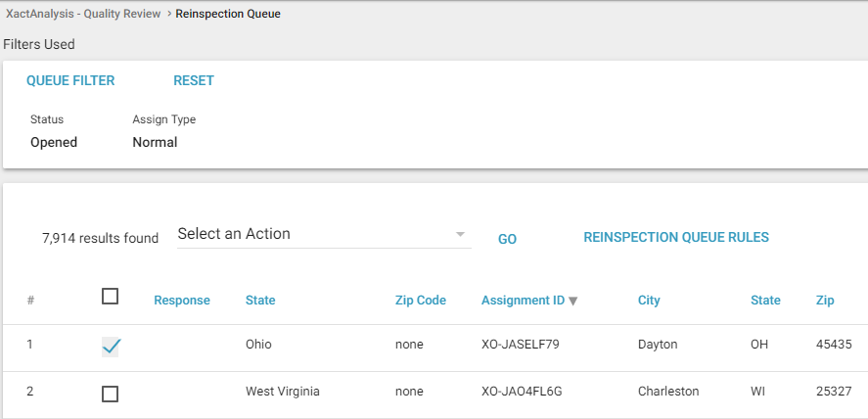This screenshot has width=868, height=419.
Task: Click assignment XO-JAO4FL6G in row 2
Action: point(522,392)
